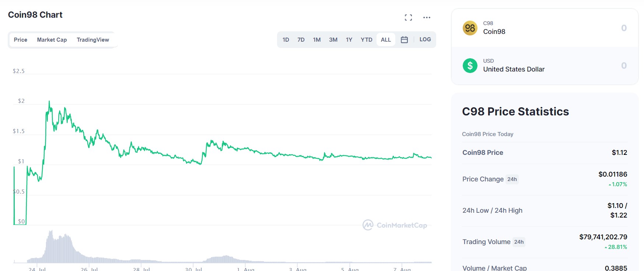Open the date range calendar picker

click(404, 39)
